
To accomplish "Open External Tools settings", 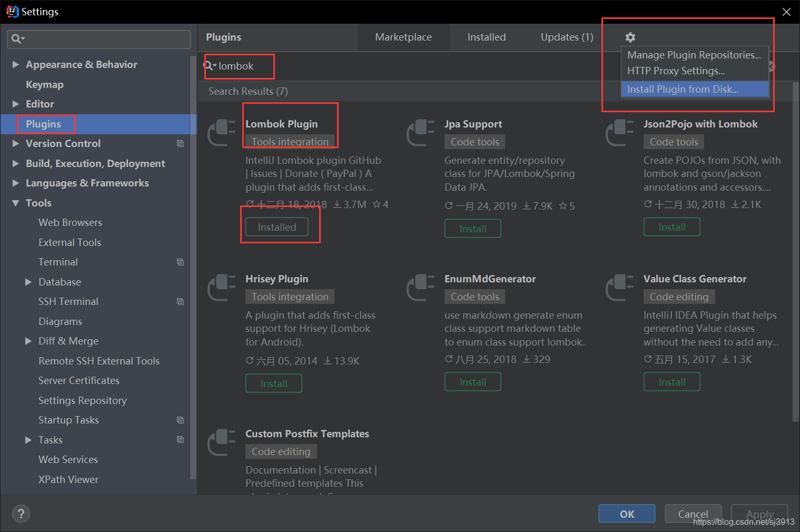I will coord(70,242).
